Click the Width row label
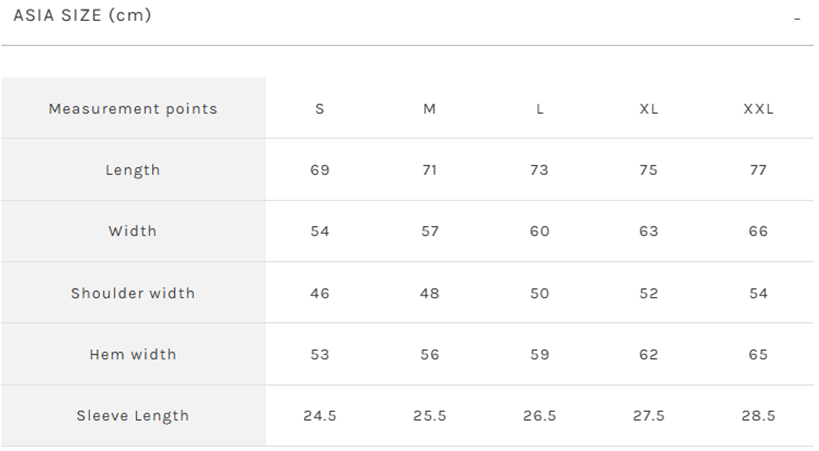This screenshot has height=451, width=819. click(133, 231)
